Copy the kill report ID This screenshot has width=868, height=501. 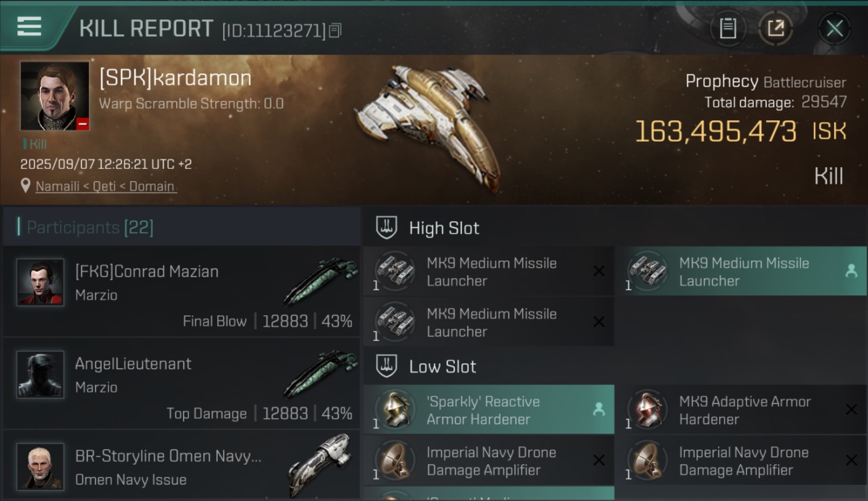335,30
